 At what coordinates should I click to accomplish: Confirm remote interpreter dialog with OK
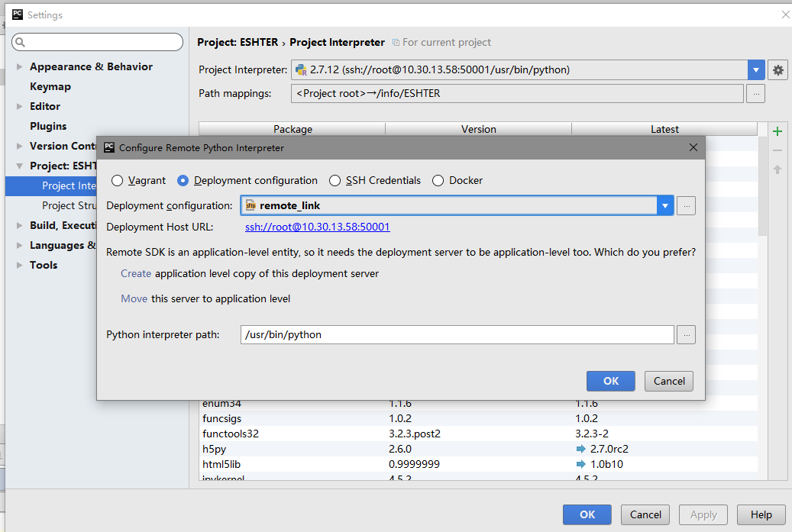611,381
